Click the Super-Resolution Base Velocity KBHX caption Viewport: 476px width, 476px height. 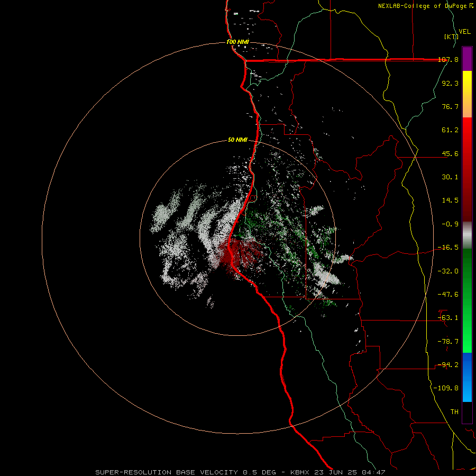tap(240, 472)
